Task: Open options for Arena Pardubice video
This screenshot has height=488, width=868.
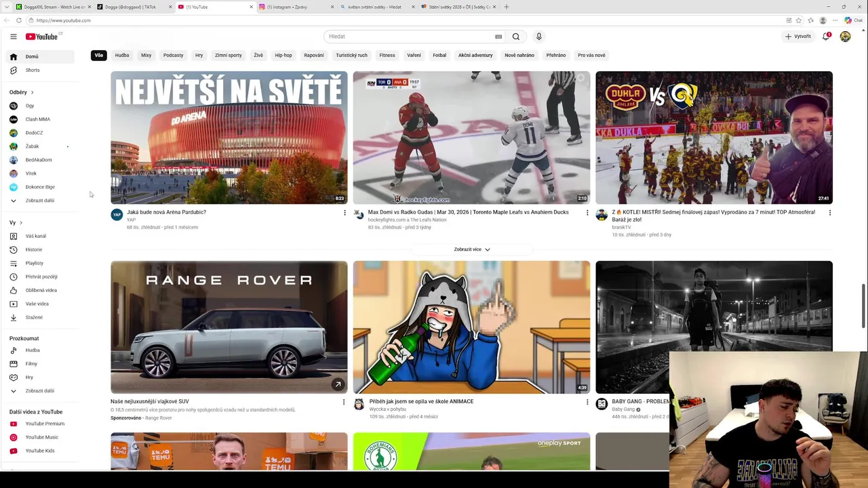Action: coord(344,213)
